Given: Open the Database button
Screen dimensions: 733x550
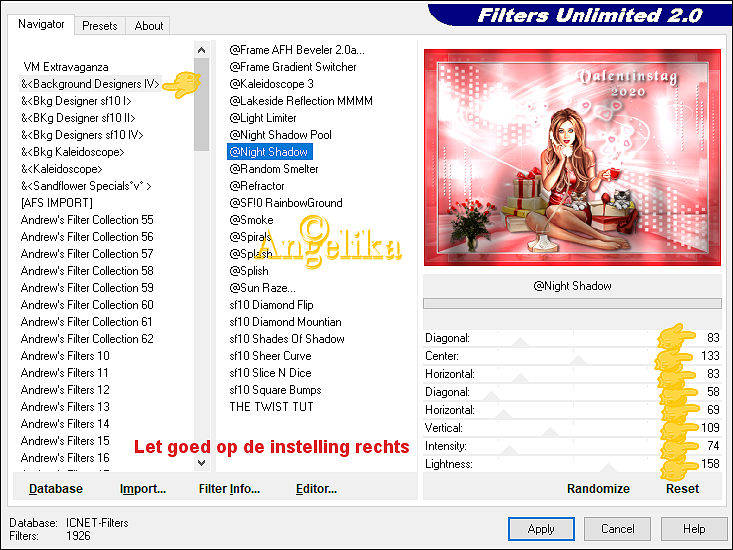Looking at the screenshot, I should 56,489.
